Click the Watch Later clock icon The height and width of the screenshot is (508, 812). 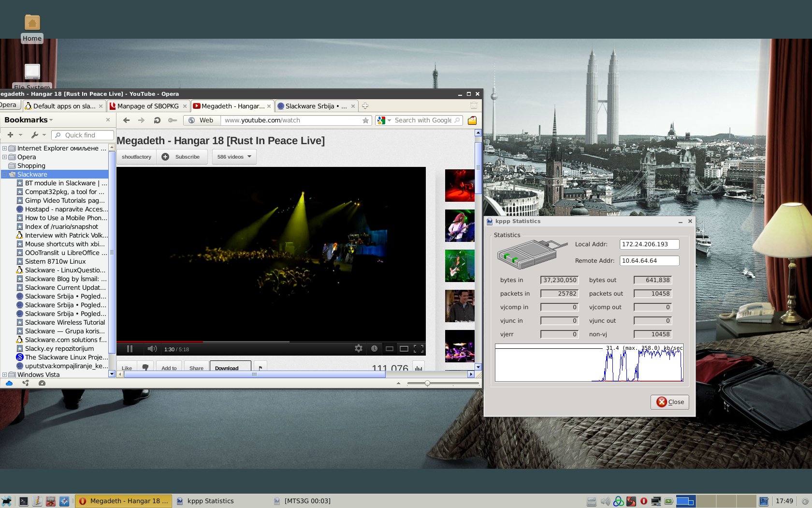click(x=374, y=348)
